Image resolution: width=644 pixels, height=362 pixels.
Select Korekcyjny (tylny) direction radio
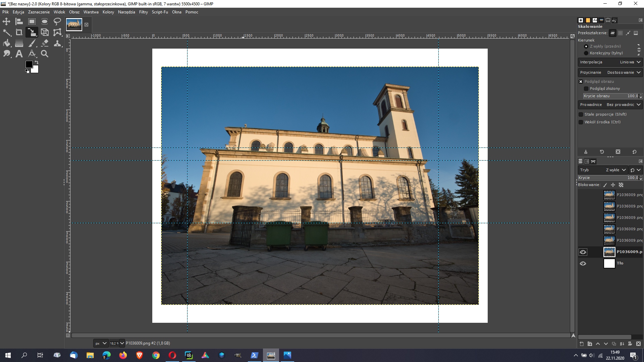(586, 53)
